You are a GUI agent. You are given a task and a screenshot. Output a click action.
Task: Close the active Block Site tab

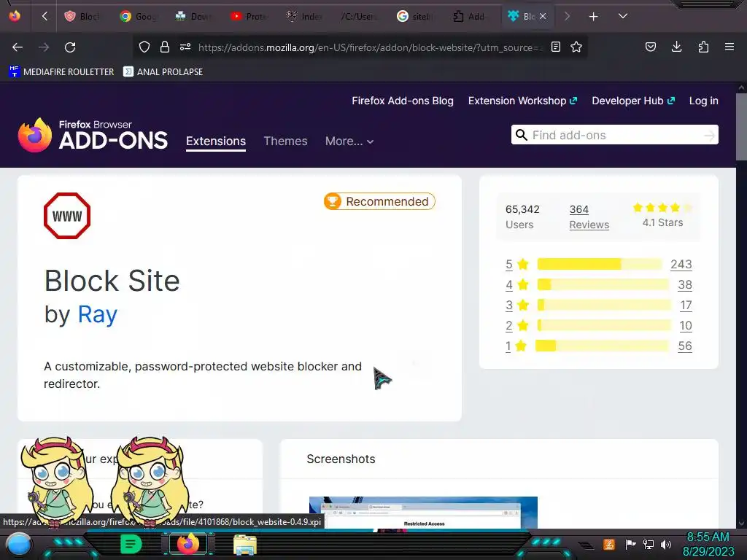pos(543,16)
